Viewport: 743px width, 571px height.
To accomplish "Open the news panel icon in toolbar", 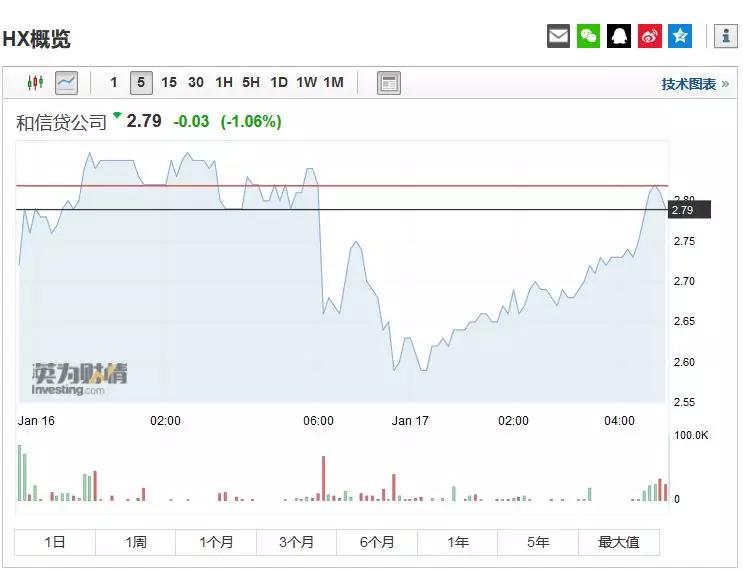I will tap(389, 83).
